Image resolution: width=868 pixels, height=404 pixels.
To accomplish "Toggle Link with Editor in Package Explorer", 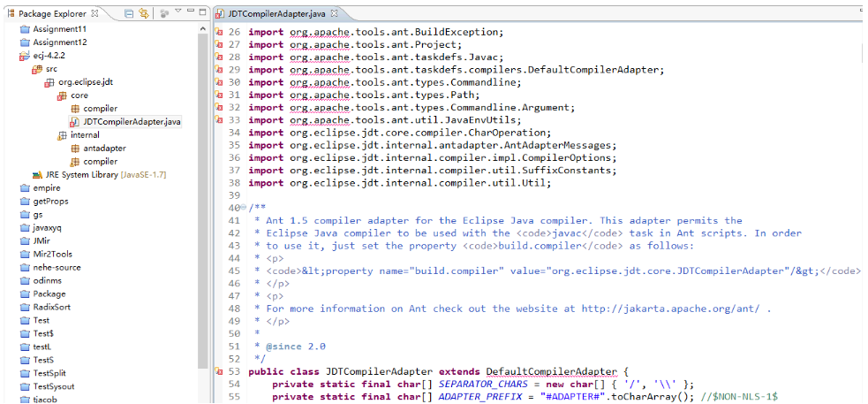I will (144, 14).
